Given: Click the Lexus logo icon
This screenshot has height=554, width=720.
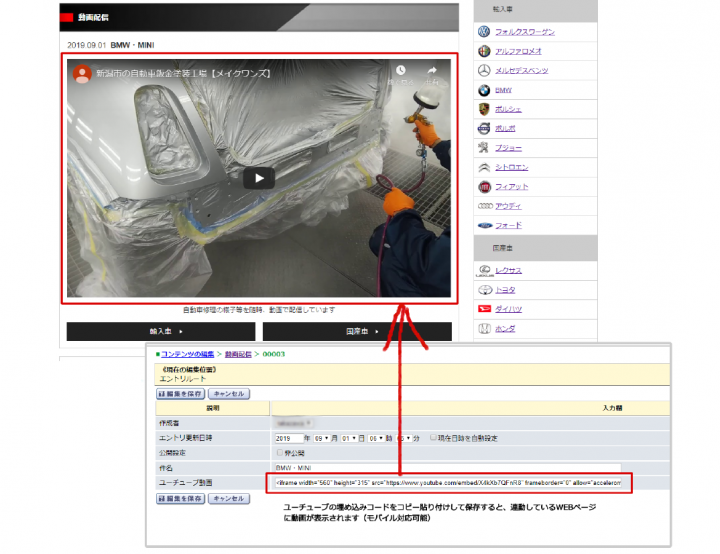Looking at the screenshot, I should (x=484, y=271).
